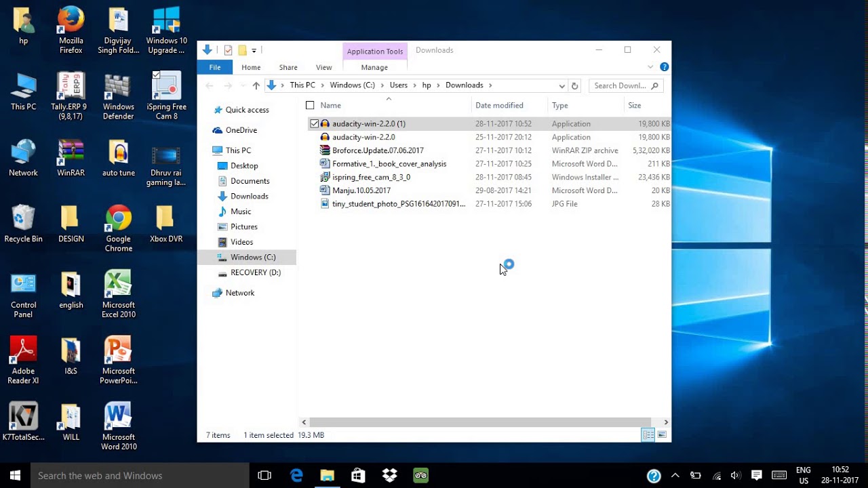Open Google Chrome desktop shortcut
The image size is (868, 488).
click(119, 228)
